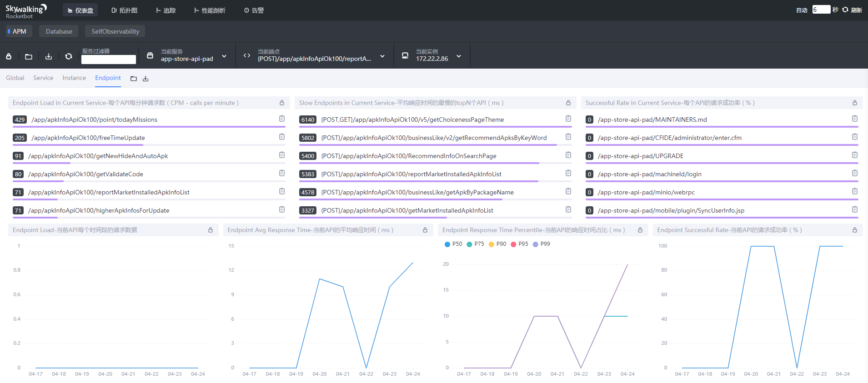Switch to the SelfObservability tab

point(115,31)
